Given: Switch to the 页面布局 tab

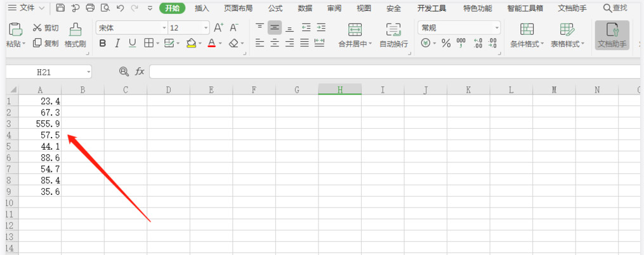Looking at the screenshot, I should pyautogui.click(x=238, y=8).
